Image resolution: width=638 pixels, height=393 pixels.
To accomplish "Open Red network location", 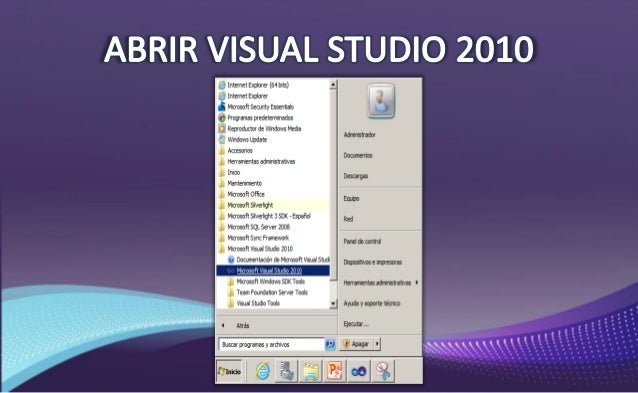I will [348, 219].
